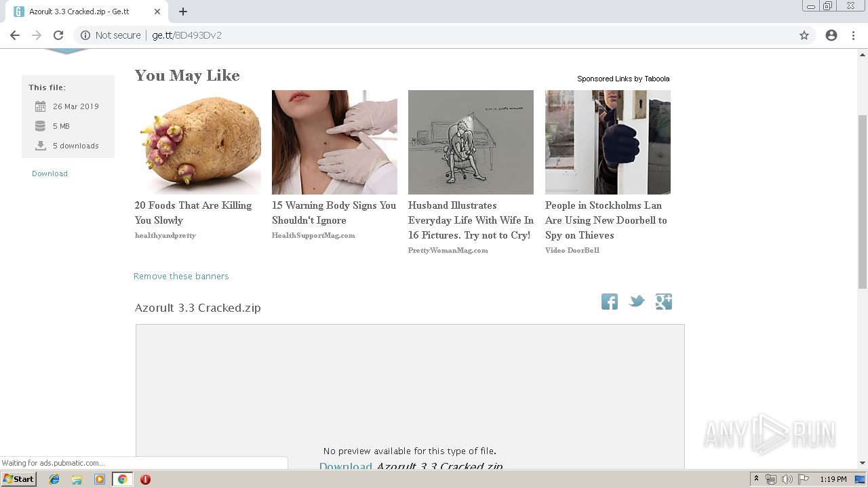
Task: View site info on Not secure icon
Action: tap(85, 35)
